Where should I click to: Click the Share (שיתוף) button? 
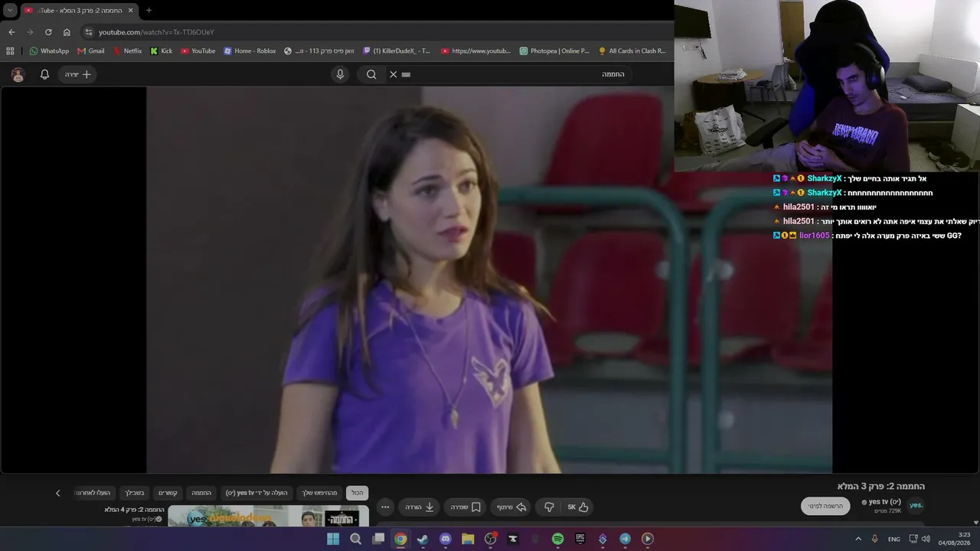511,507
